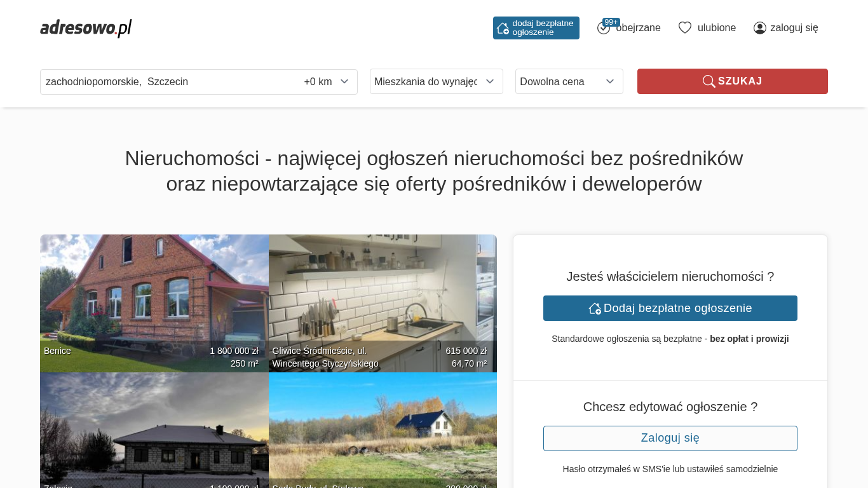
Task: Open the Gliwice Śródmieście kitchen listing
Action: (x=383, y=299)
